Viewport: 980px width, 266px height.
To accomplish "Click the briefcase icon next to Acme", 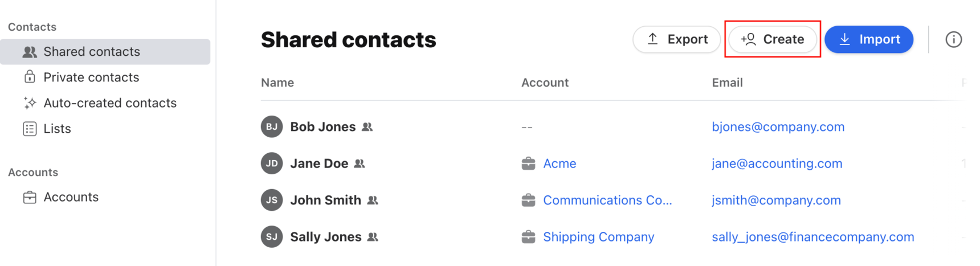I will [528, 163].
